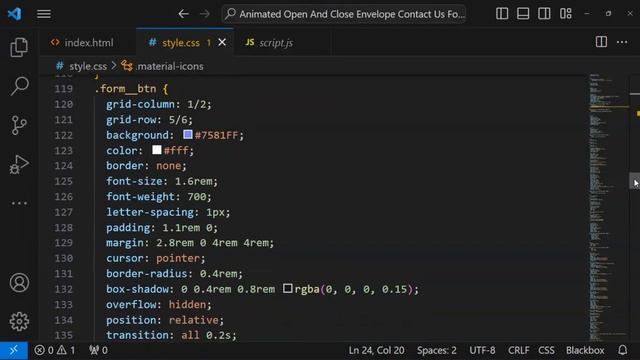The height and width of the screenshot is (360, 640).
Task: Click the transition: all 0.2s line
Action: click(x=171, y=335)
